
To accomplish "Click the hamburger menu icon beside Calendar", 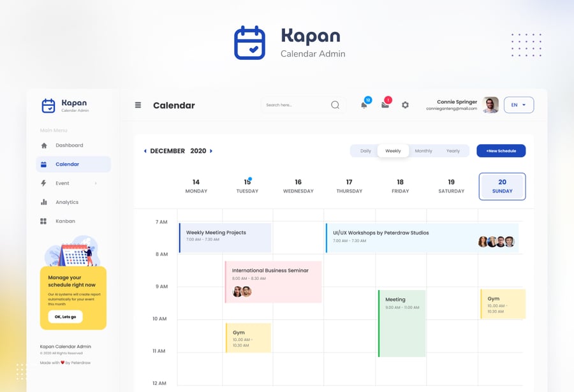I will tap(138, 105).
